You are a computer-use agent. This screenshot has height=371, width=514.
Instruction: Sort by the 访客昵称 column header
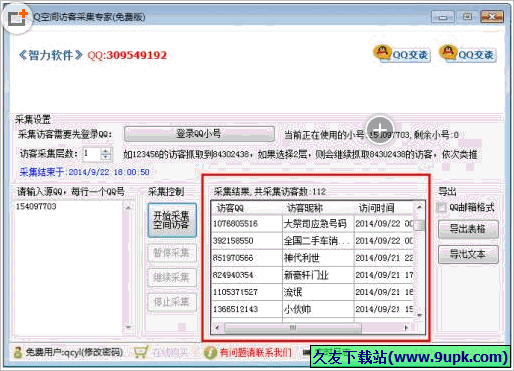pyautogui.click(x=318, y=208)
